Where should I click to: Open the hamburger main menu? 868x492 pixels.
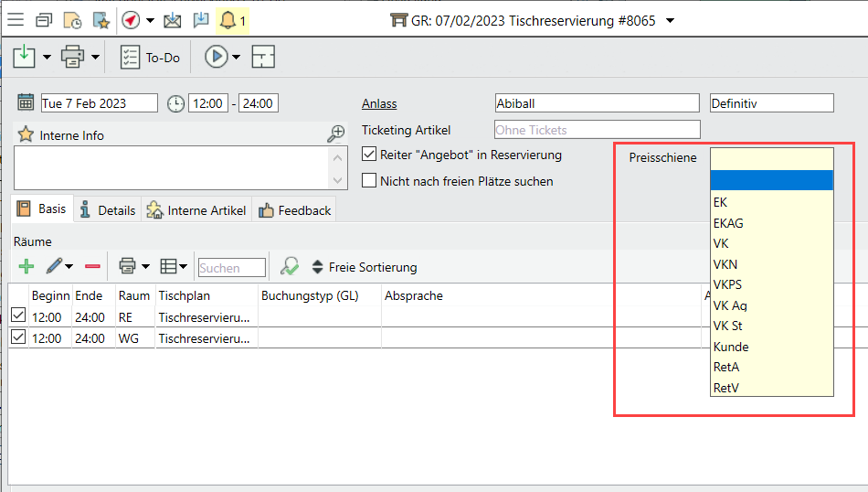[x=16, y=19]
